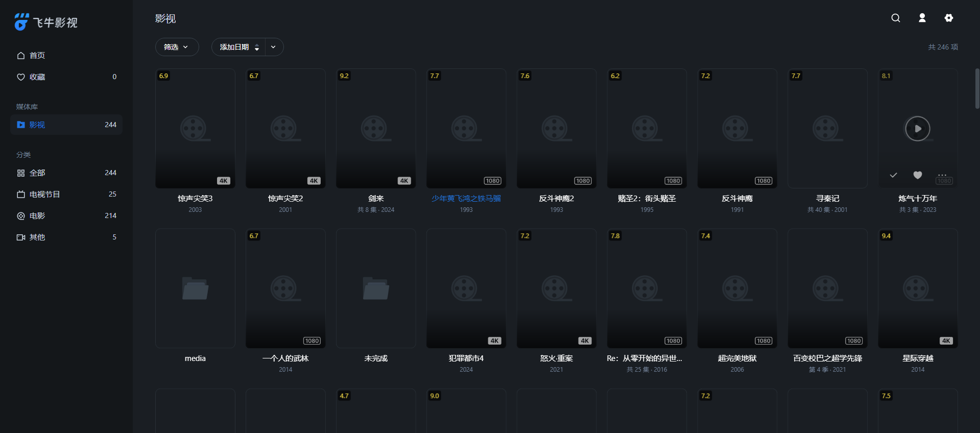
Task: Open 反斗神鹰2 poster
Action: coord(557,129)
